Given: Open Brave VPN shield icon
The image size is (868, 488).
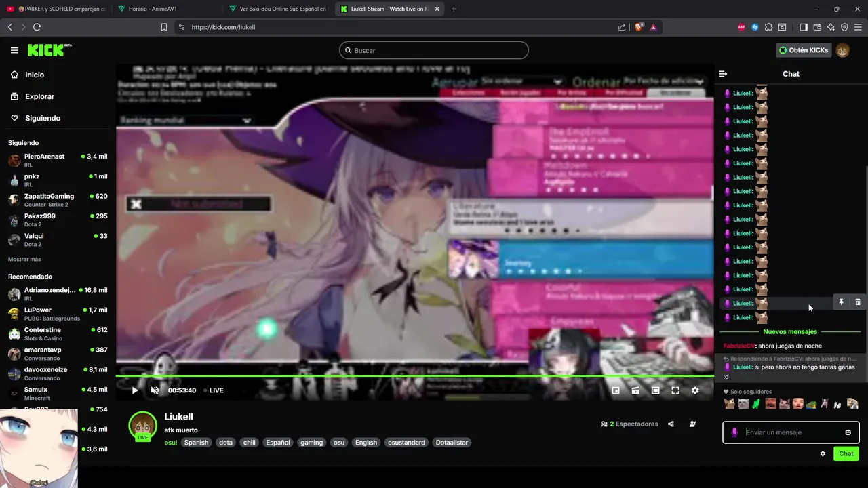Looking at the screenshot, I should (844, 27).
